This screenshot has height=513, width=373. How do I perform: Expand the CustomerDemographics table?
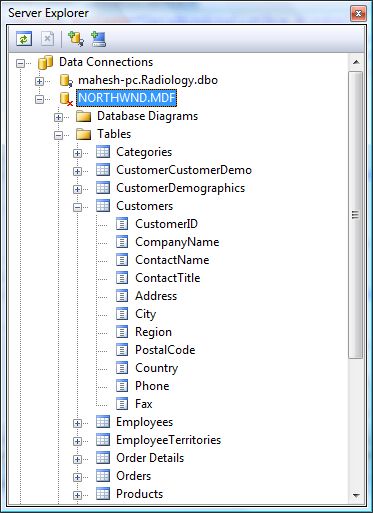click(77, 189)
